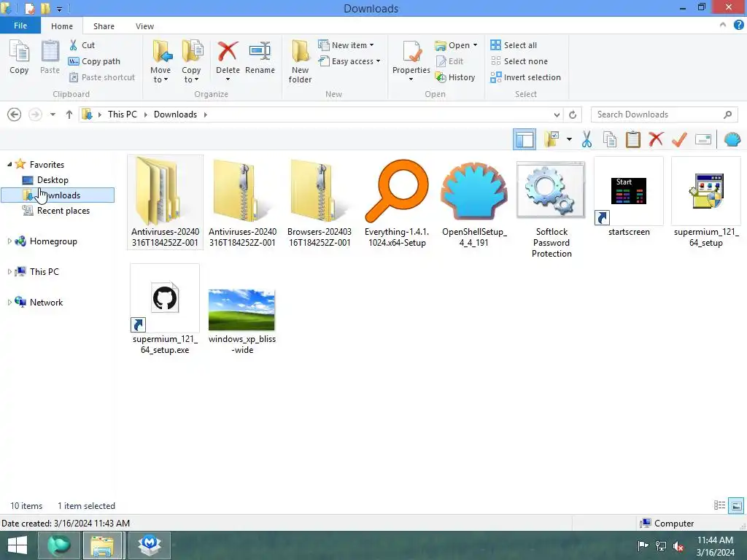Click the orange checkmark Properties toolbar icon
The image size is (747, 560).
(x=679, y=139)
